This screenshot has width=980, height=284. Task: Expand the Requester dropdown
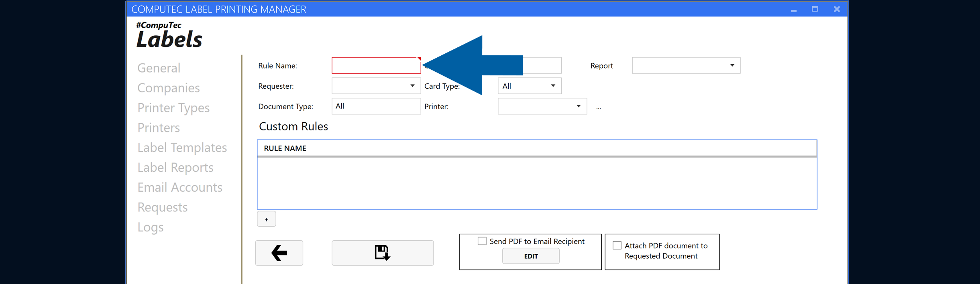click(376, 86)
